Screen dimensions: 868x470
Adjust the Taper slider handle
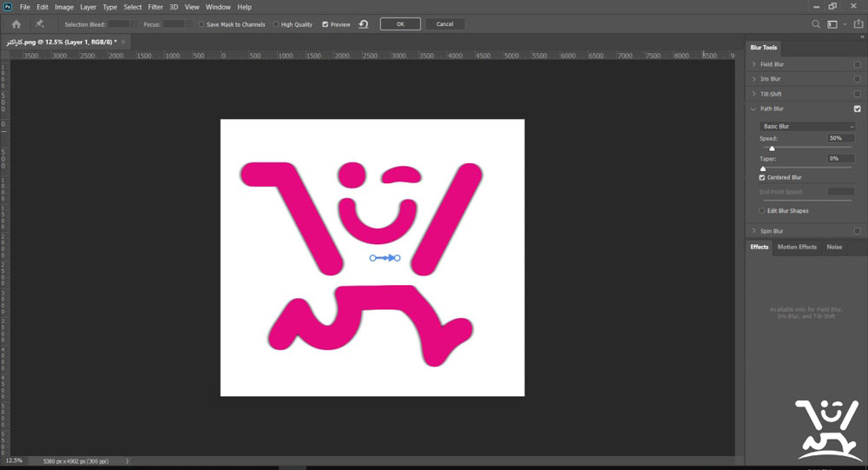pyautogui.click(x=763, y=168)
